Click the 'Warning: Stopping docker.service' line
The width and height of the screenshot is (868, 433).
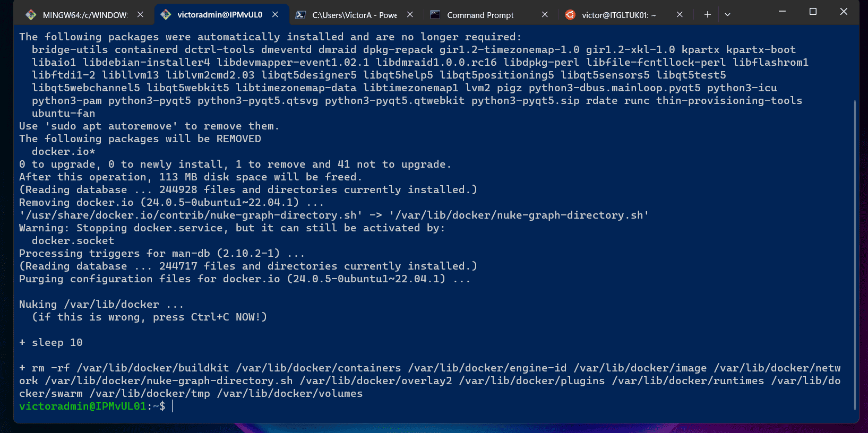coord(232,228)
